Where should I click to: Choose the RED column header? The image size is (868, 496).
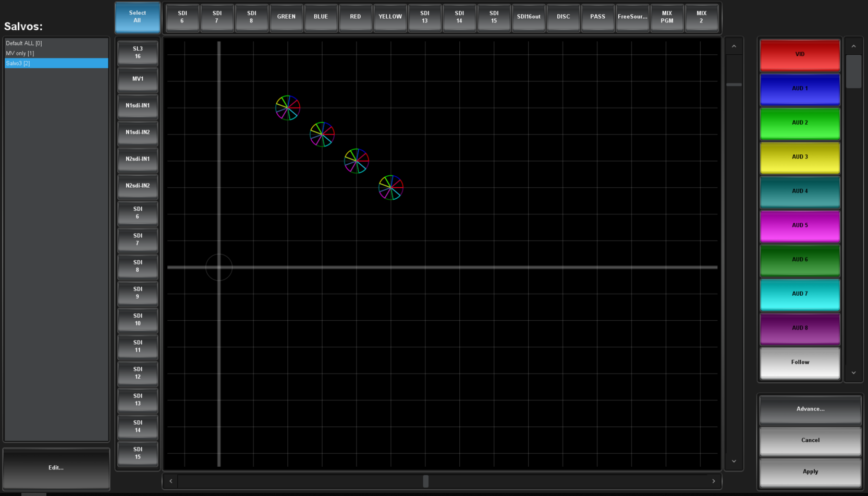[x=356, y=17]
